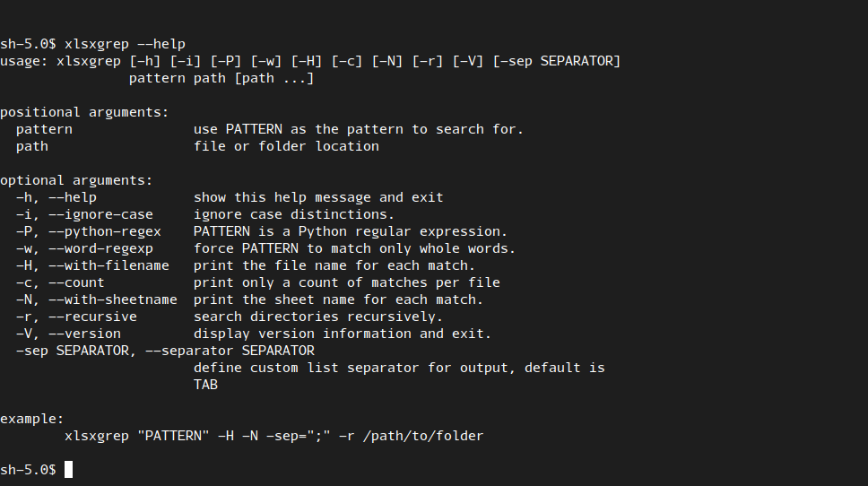The image size is (868, 486).
Task: Click the 'optional arguments:' heading
Action: [x=76, y=180]
